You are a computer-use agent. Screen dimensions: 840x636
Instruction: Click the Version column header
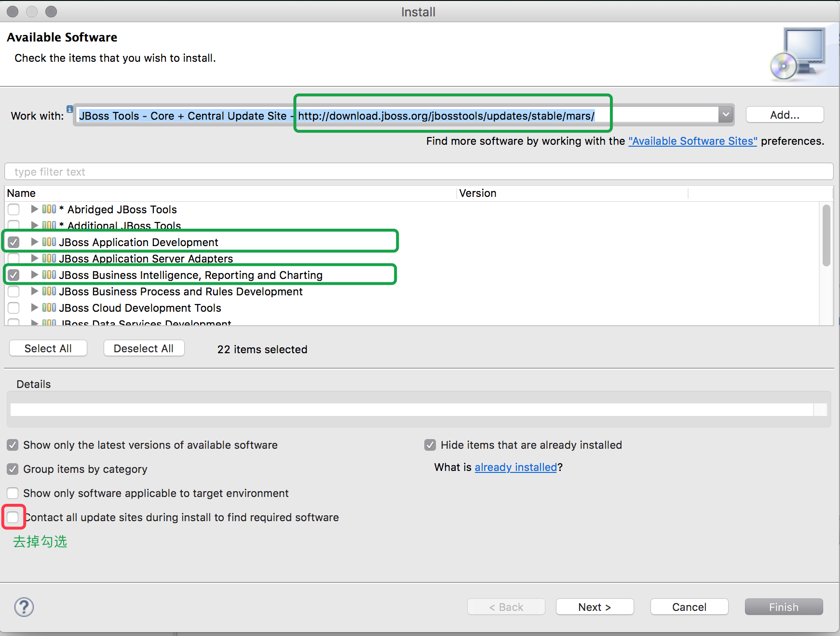pos(572,193)
